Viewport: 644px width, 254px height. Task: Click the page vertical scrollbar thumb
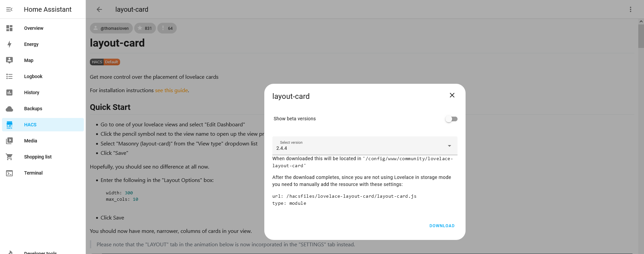(x=641, y=36)
